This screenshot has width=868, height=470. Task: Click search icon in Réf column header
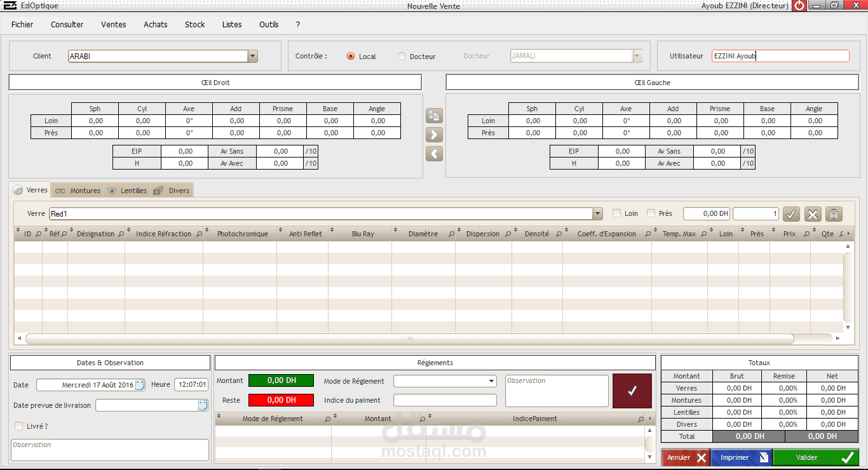(x=64, y=234)
